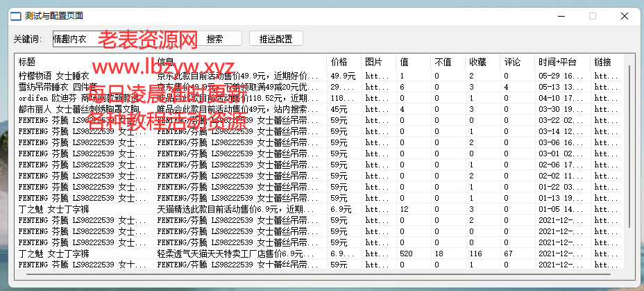The image size is (644, 291).
Task: Close the 测试与配置页面 window
Action: tap(624, 15)
